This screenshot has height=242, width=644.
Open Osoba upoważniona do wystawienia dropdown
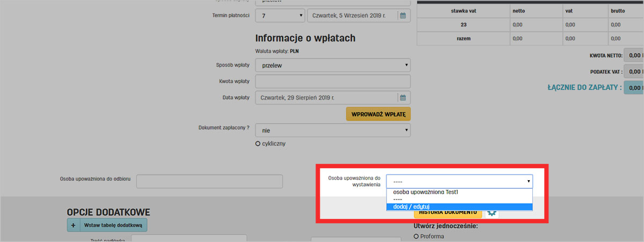459,181
